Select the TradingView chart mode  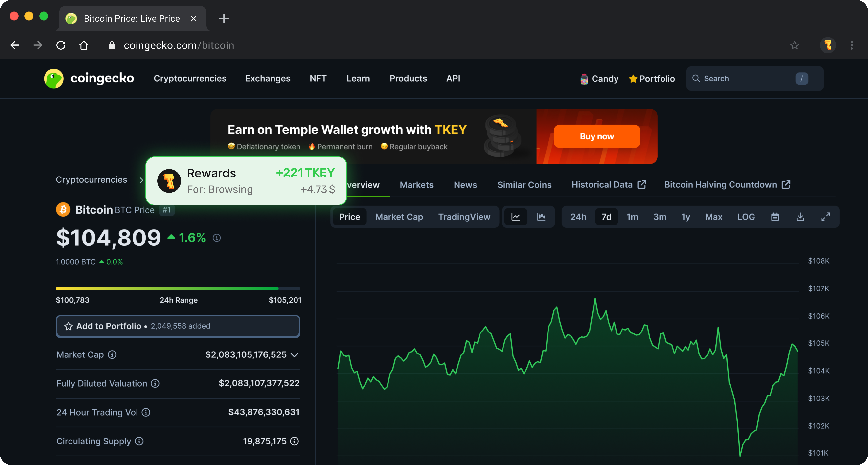464,217
